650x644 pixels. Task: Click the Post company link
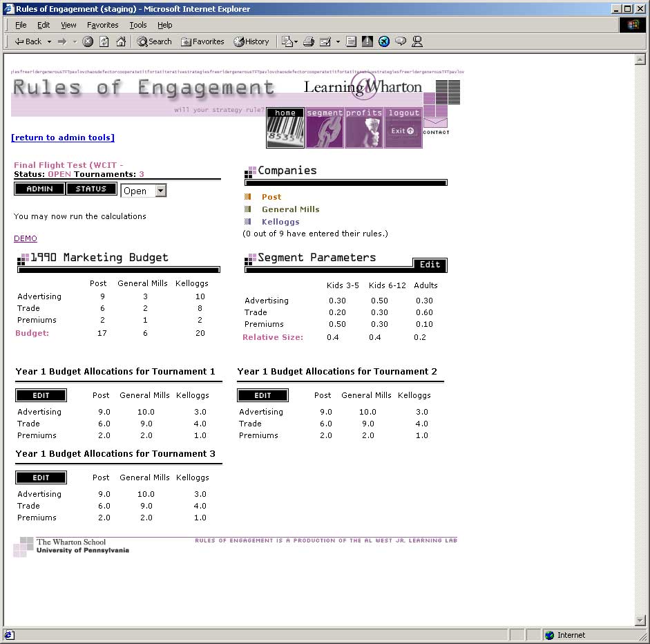pyautogui.click(x=271, y=197)
